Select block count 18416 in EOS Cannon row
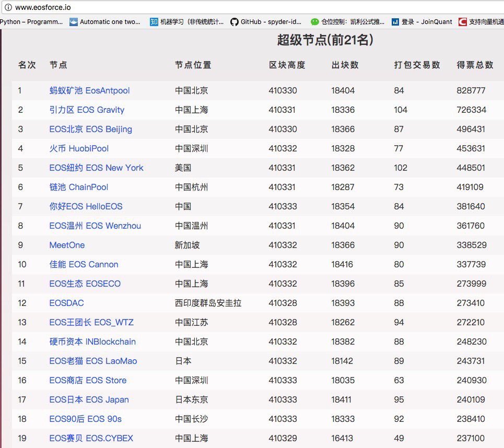This screenshot has width=504, height=448. pos(342,264)
